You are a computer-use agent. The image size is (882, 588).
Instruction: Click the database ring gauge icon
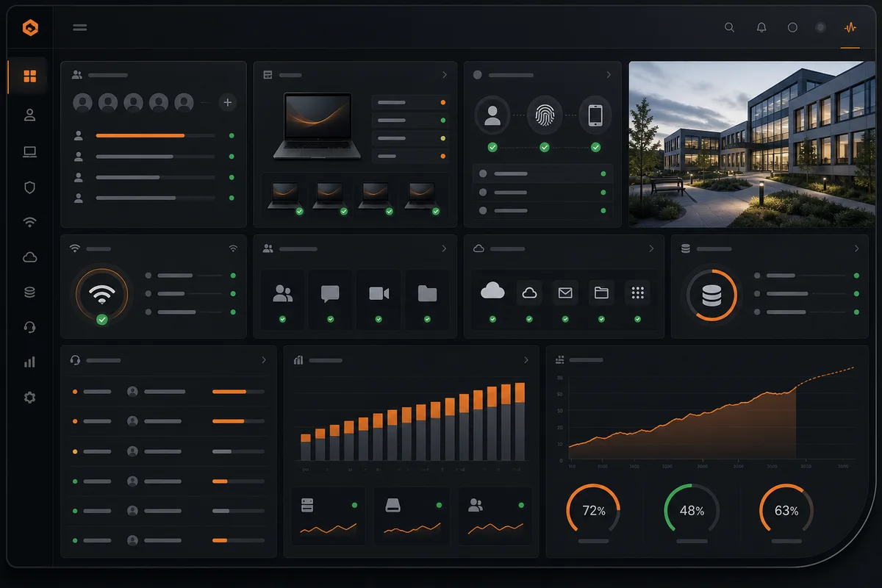(x=711, y=295)
